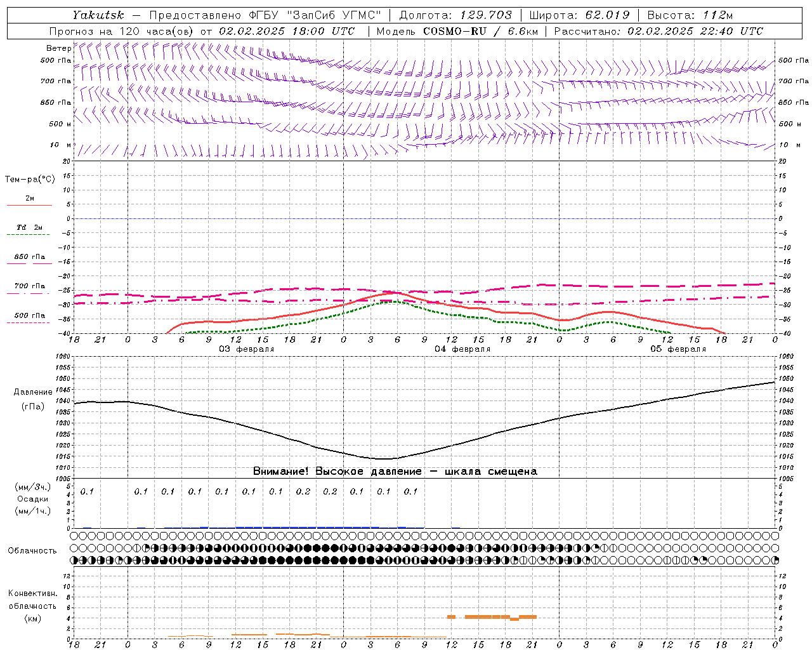Click the latitude value "Широта: 62.019"

579,15
